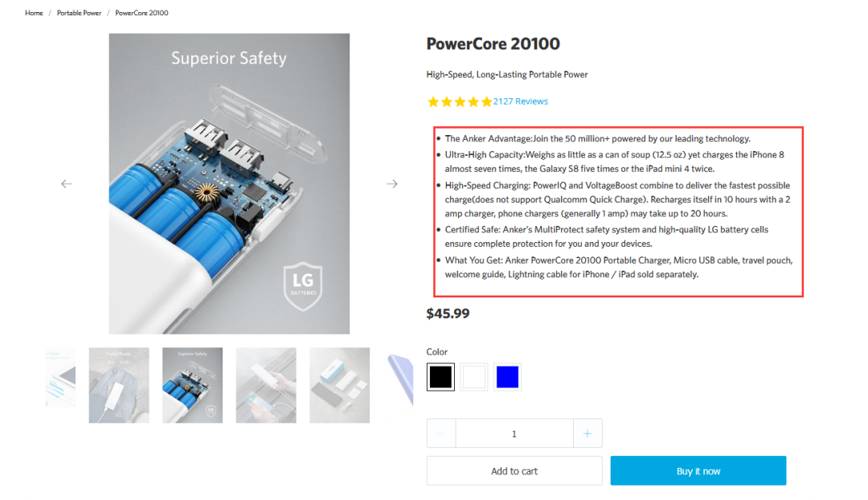Select the black color swatch
The width and height of the screenshot is (868, 500).
[440, 377]
